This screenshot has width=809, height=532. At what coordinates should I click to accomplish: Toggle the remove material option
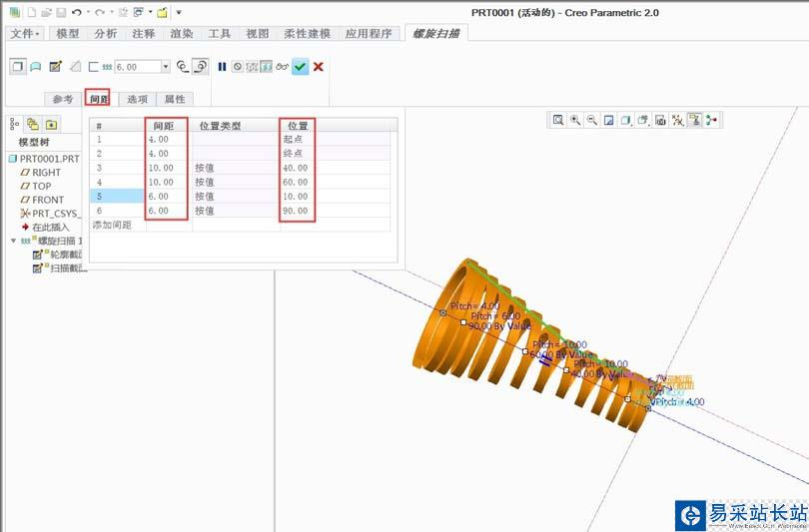(75, 67)
